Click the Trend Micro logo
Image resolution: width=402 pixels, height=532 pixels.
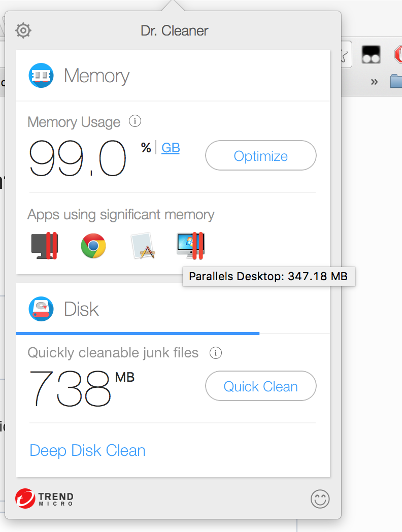(x=44, y=498)
